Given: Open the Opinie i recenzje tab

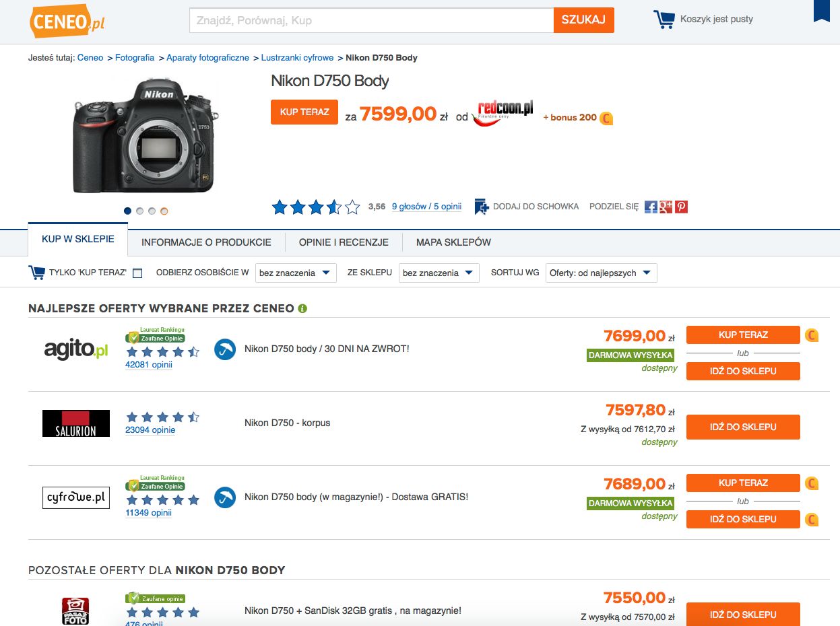Looking at the screenshot, I should point(344,242).
